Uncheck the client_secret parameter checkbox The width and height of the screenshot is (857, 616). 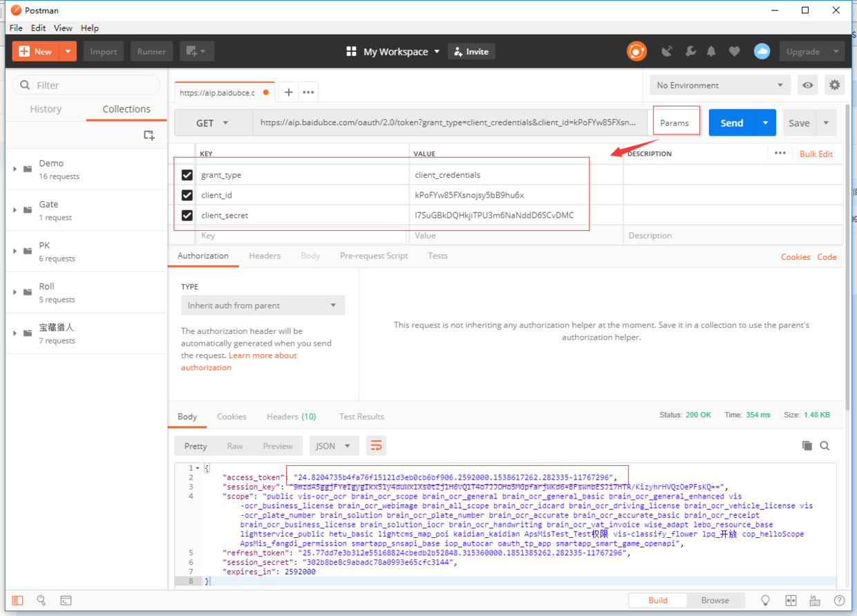point(187,215)
